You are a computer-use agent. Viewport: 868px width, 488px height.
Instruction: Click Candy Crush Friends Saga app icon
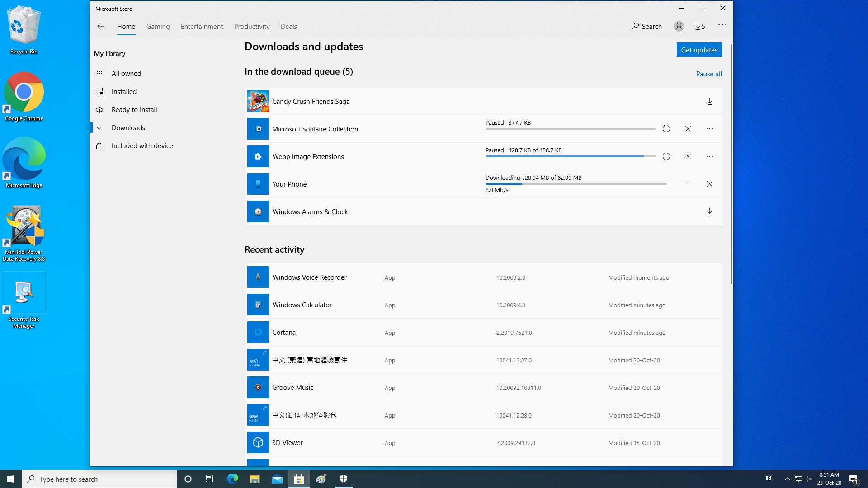(x=258, y=102)
